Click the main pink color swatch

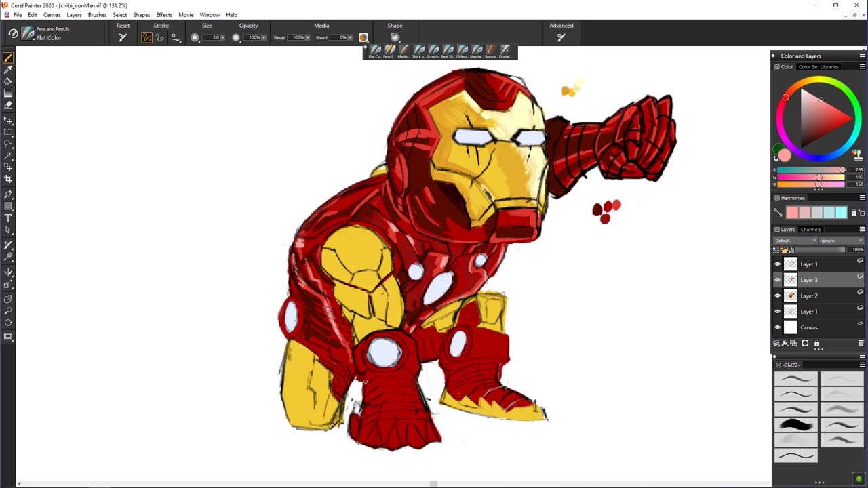click(785, 156)
